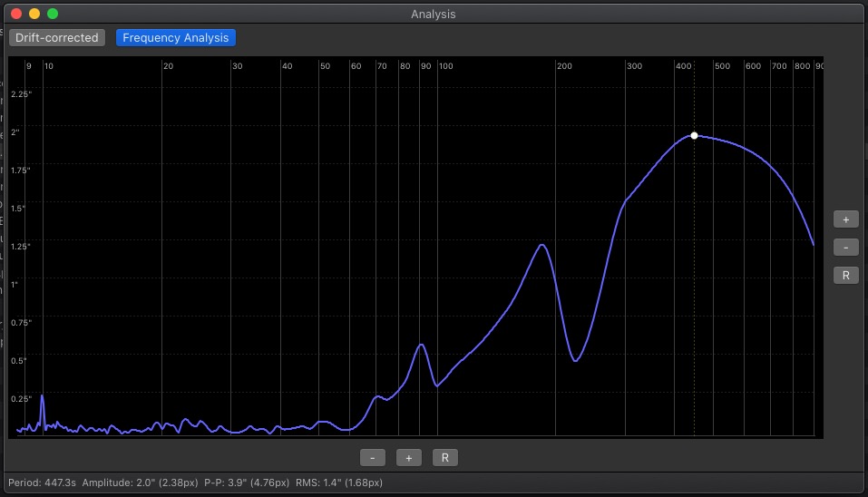868x497 pixels.
Task: Click the vertical zoom in plus button
Action: tap(846, 219)
